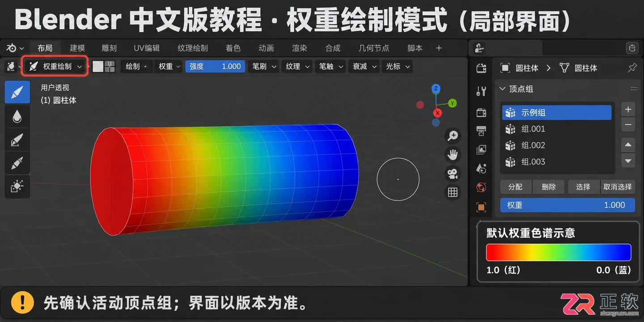Switch to the UV编辑 workspace tab

(x=147, y=48)
